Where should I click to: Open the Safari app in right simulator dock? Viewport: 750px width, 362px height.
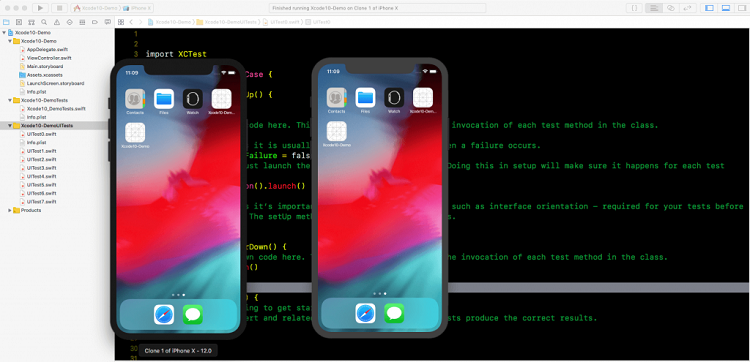365,314
